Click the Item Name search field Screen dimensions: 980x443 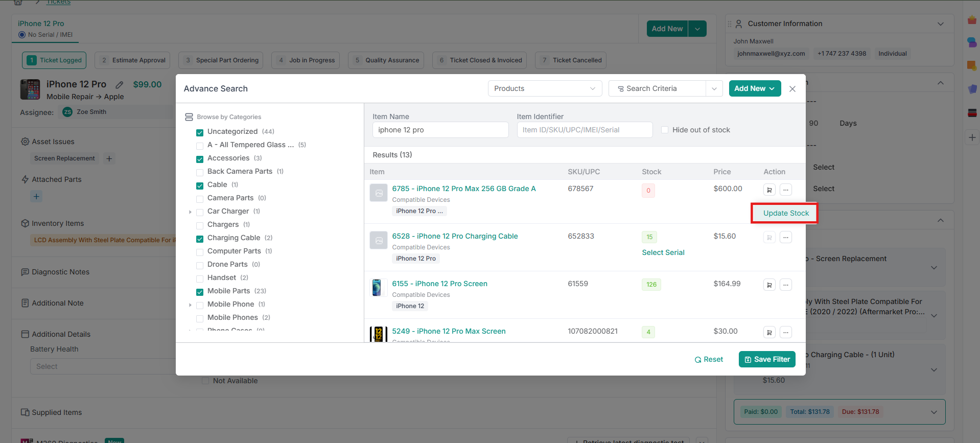tap(440, 130)
